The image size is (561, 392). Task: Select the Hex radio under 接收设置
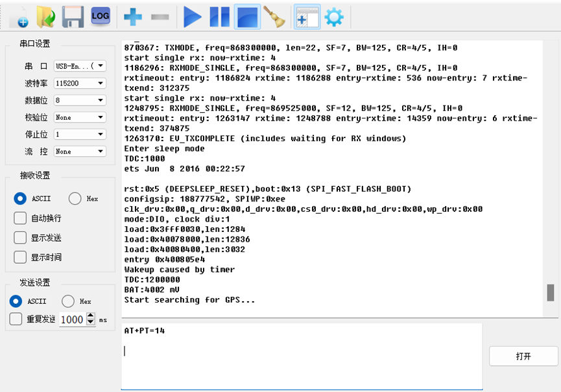[x=75, y=198]
